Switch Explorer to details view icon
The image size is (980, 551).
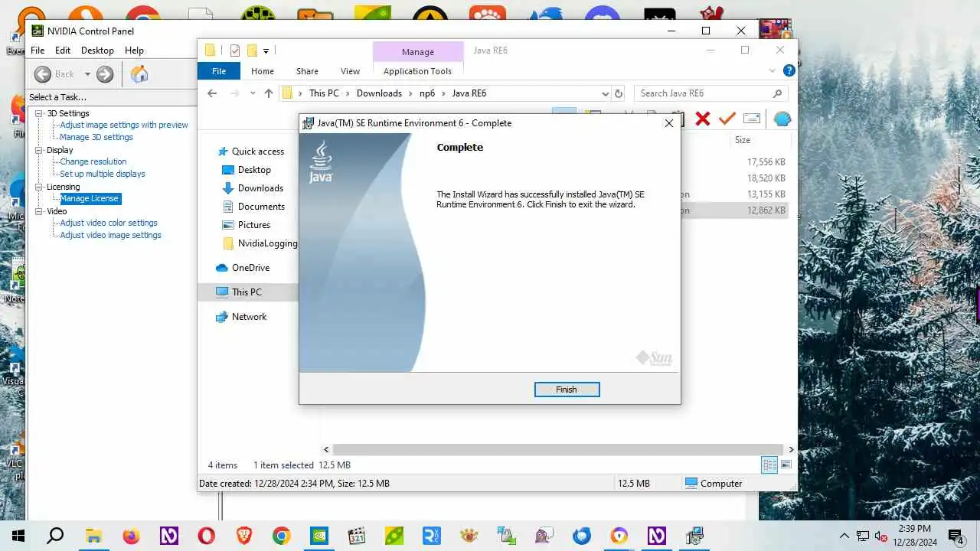click(769, 465)
